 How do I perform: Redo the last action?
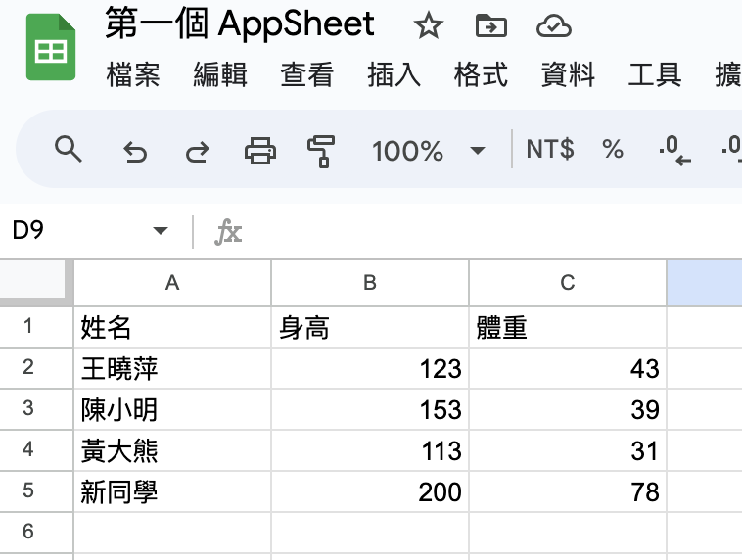point(198,152)
